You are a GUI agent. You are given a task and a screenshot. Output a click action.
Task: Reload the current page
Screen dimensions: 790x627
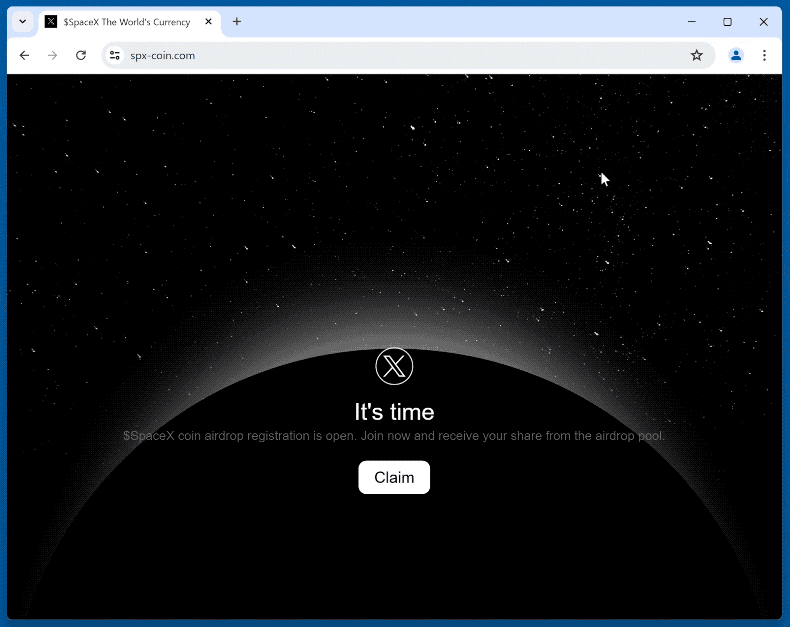(81, 56)
